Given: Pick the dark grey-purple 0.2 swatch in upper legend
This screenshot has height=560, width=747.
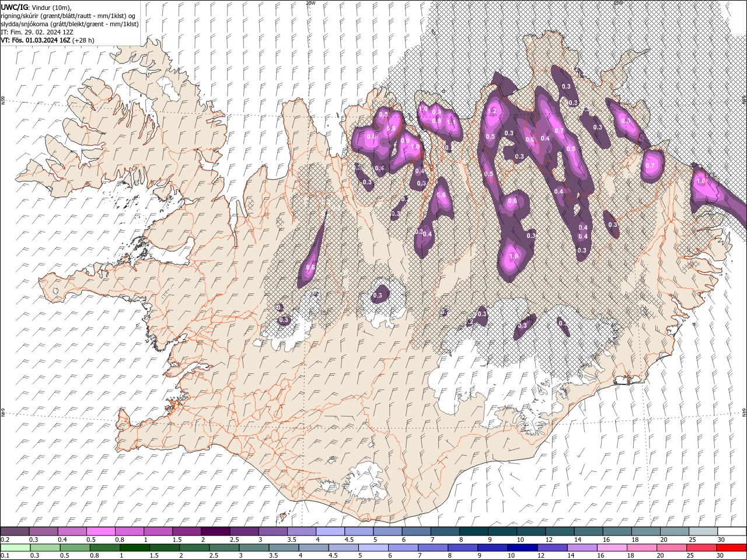Looking at the screenshot, I should 15,531.
